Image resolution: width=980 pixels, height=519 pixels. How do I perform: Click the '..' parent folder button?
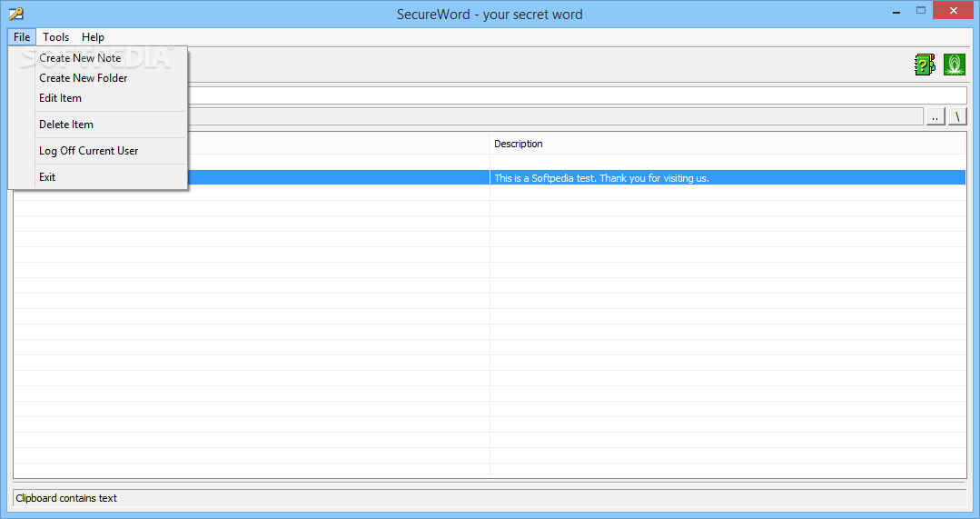[x=935, y=116]
